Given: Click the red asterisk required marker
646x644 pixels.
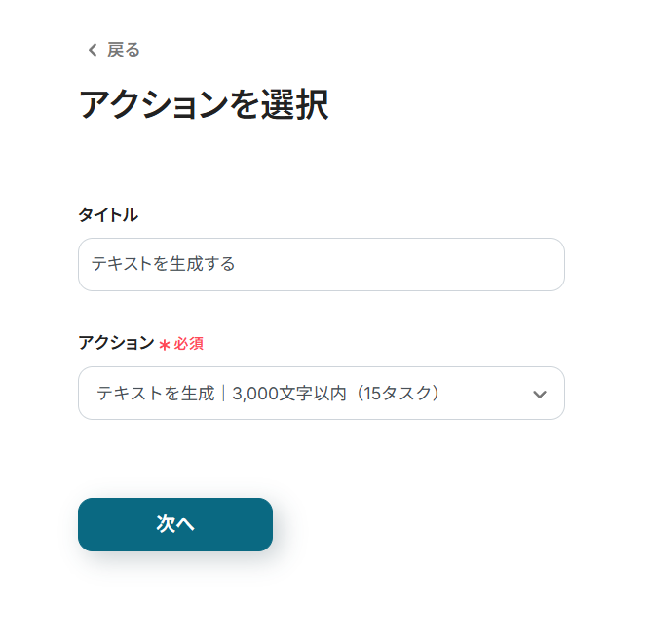Looking at the screenshot, I should click(165, 344).
